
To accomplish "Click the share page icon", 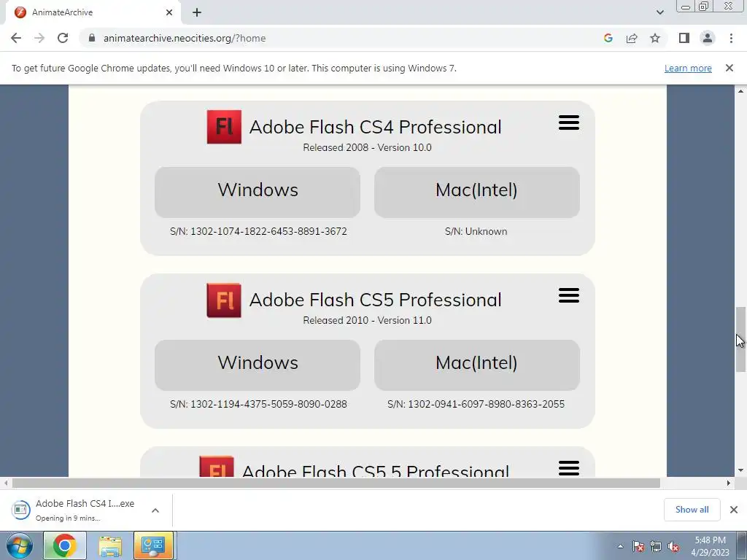I will point(632,38).
